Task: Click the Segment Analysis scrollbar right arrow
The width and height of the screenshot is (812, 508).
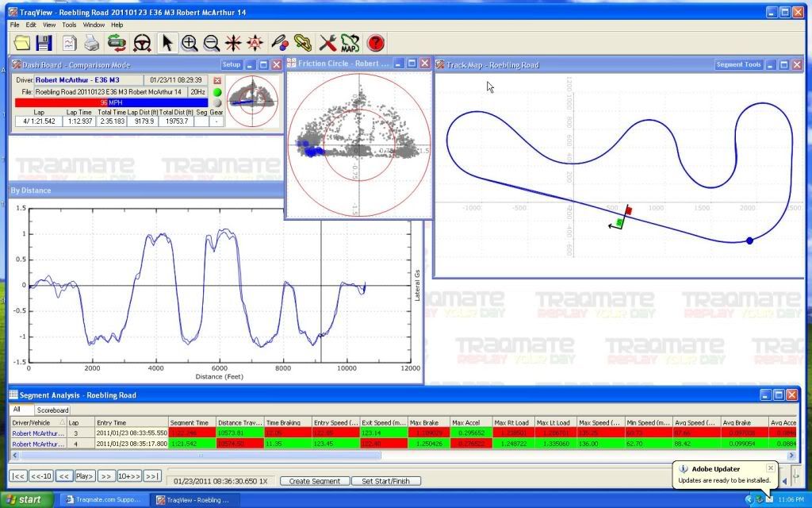Action: (x=791, y=455)
